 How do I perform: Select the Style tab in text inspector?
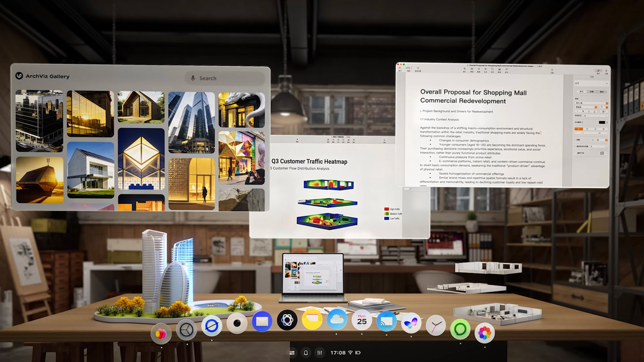tap(581, 91)
